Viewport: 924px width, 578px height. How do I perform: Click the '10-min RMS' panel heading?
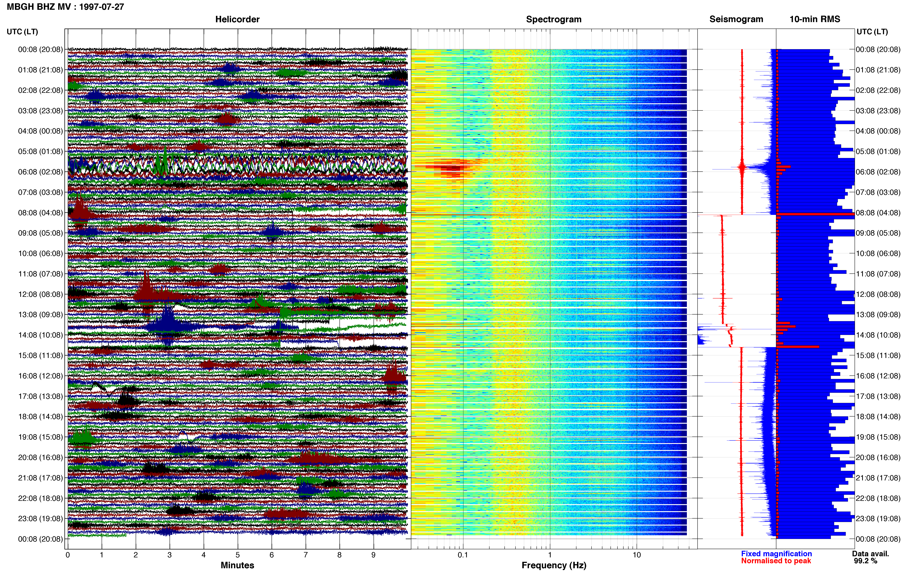click(815, 20)
